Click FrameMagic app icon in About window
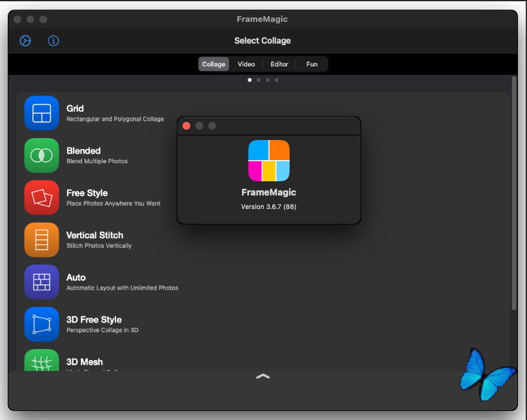The height and width of the screenshot is (420, 527). click(x=269, y=161)
